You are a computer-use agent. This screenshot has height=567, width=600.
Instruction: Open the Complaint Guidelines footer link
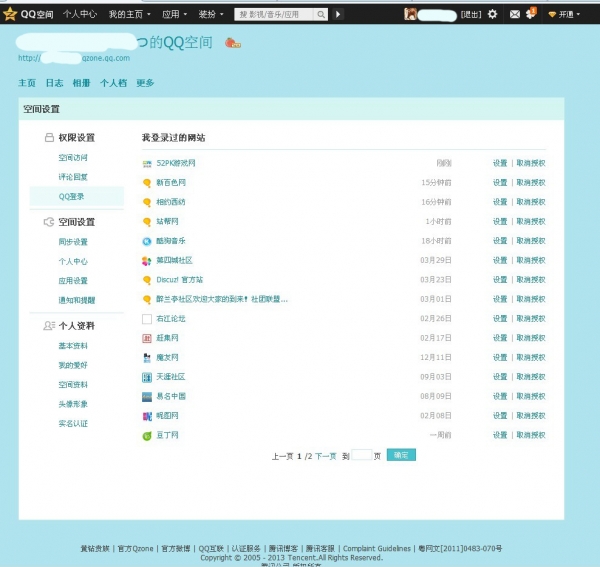tap(377, 549)
